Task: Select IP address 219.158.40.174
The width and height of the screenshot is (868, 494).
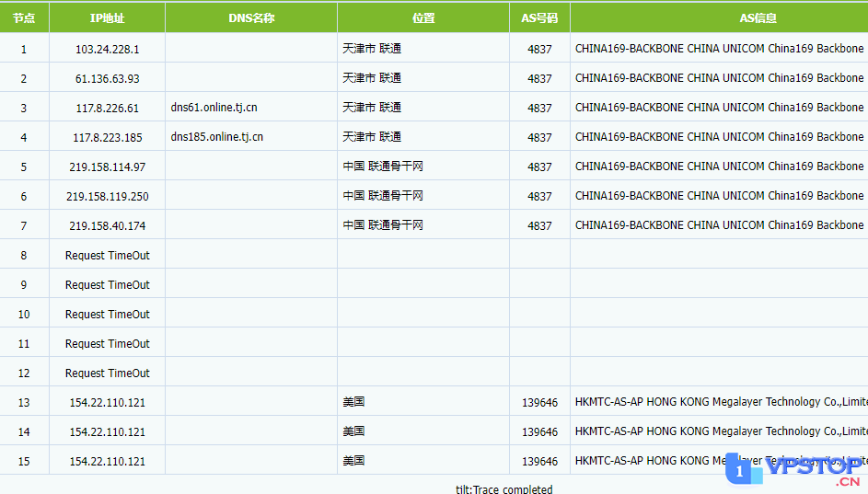Action: tap(108, 225)
